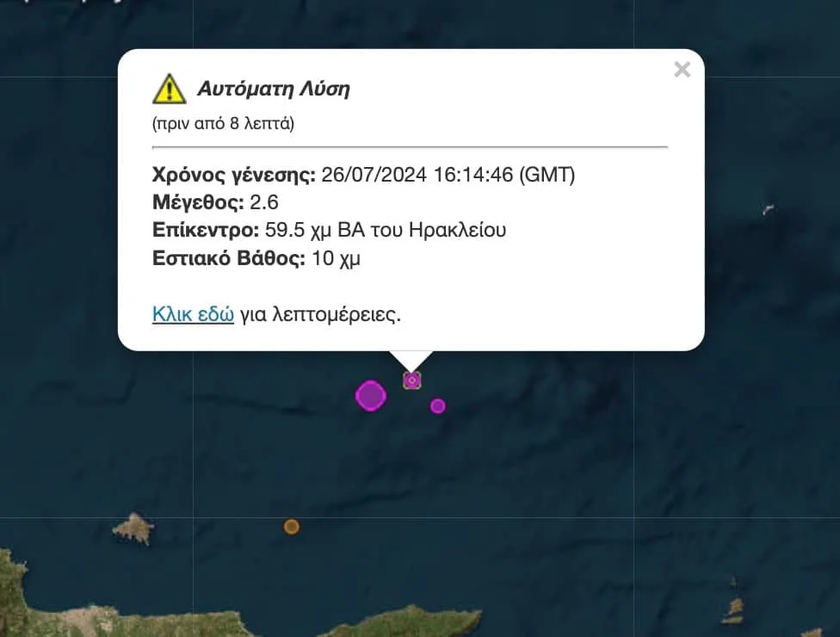840x637 pixels.
Task: Select the orange earthquake marker
Action: pos(292,527)
